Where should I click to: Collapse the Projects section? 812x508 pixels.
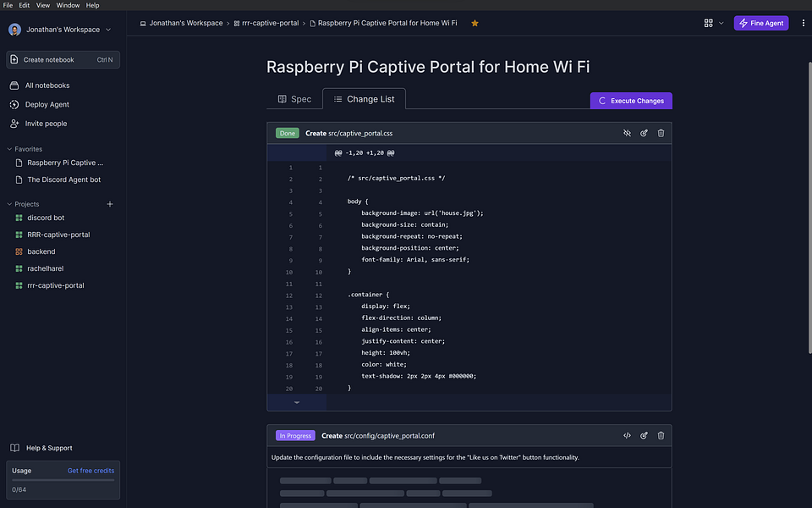tap(9, 204)
